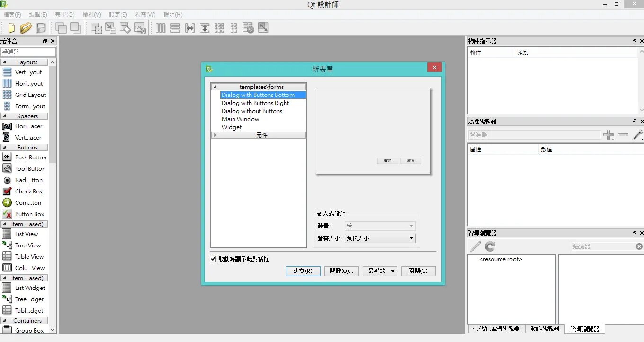
Task: Open the plus add dynamic property dropdown
Action: click(609, 135)
